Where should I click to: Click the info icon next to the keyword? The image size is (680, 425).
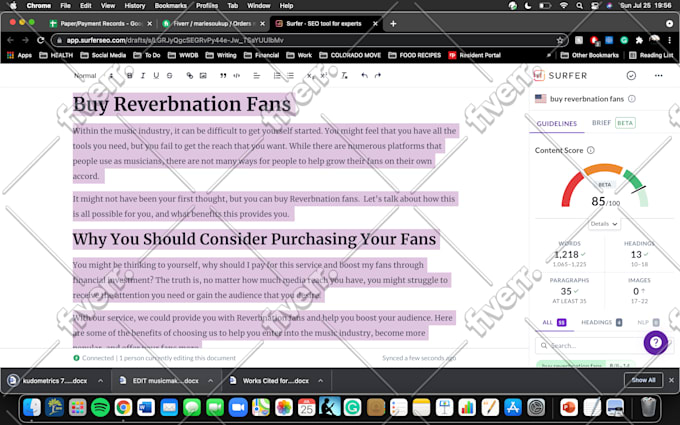click(x=632, y=98)
